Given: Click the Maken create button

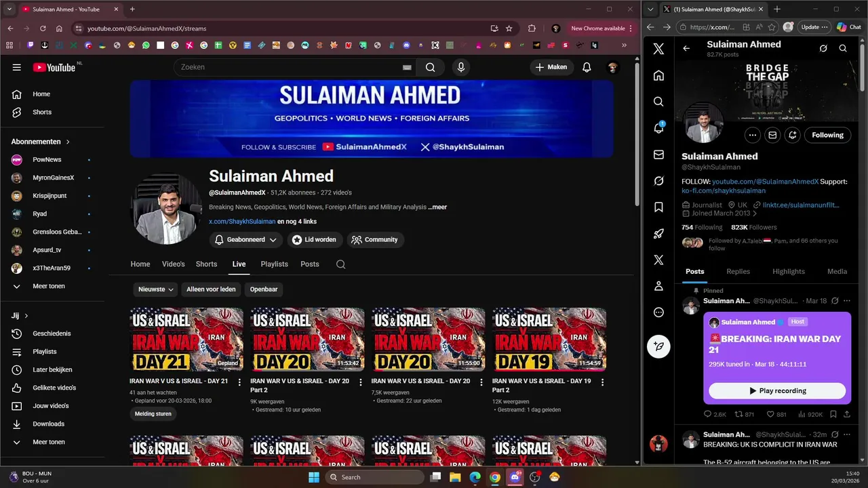Looking at the screenshot, I should 551,67.
